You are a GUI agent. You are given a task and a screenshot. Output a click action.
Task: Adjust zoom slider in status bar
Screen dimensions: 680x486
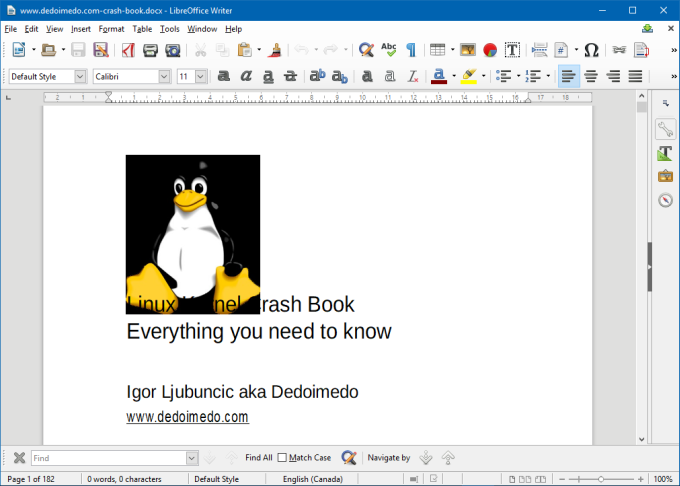[601, 479]
